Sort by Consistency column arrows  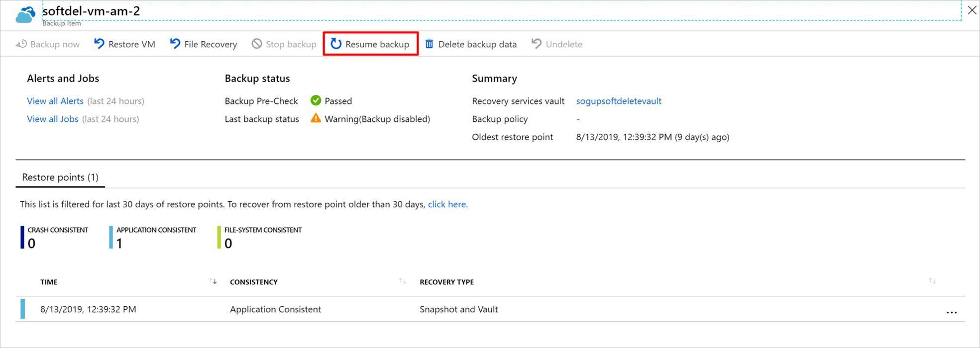(x=402, y=281)
